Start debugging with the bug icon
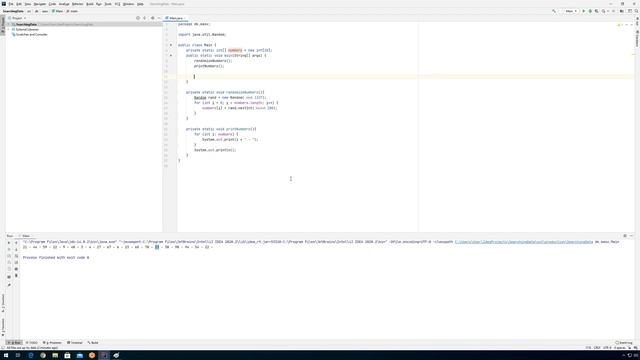640x360 pixels. click(590, 11)
